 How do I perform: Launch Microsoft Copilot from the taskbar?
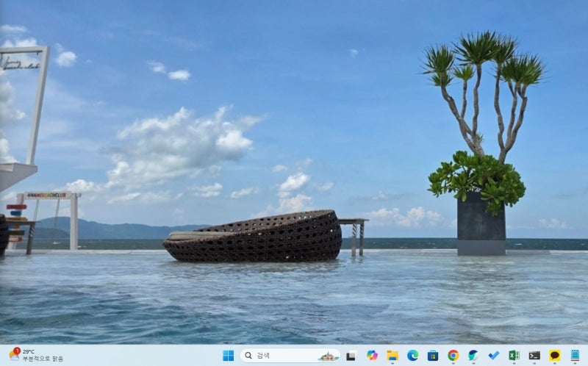point(372,356)
